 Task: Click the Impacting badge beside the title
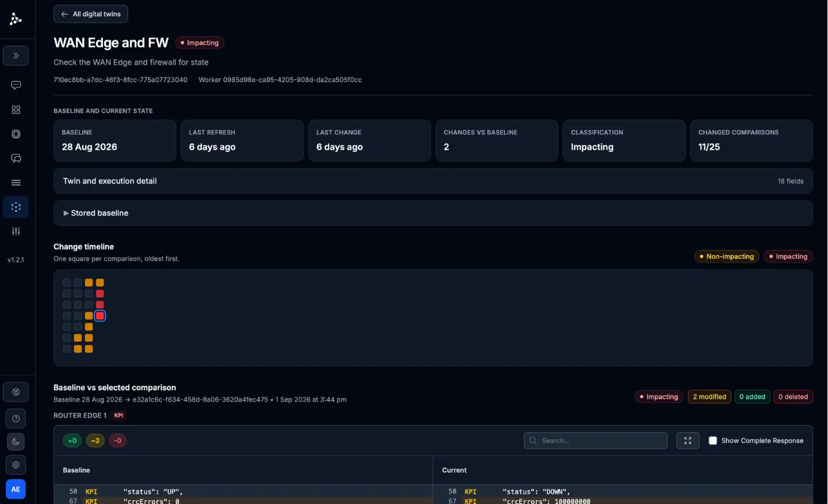point(200,43)
